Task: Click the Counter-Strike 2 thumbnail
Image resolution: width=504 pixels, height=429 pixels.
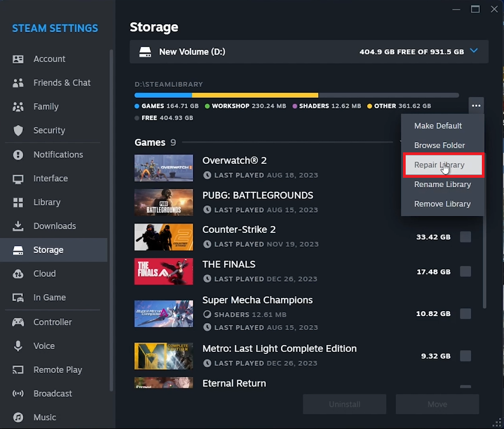Action: click(164, 237)
